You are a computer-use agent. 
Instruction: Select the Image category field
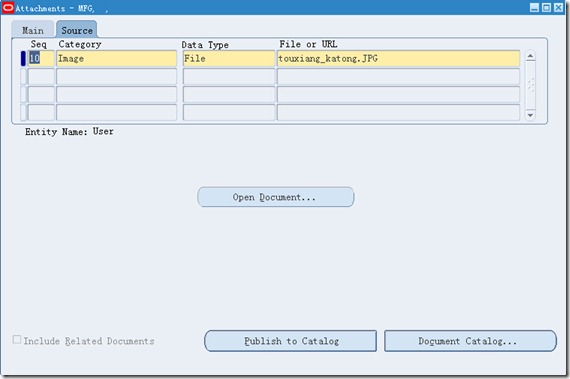(116, 59)
